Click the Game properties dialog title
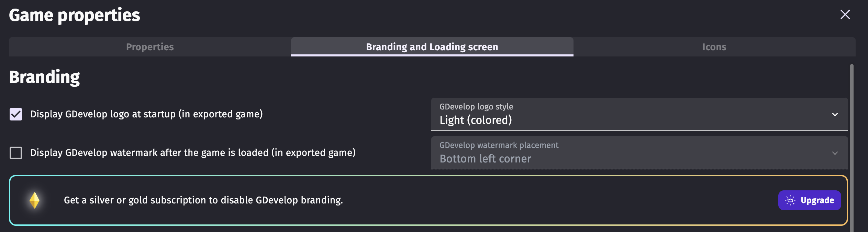The width and height of the screenshot is (868, 232). [75, 15]
